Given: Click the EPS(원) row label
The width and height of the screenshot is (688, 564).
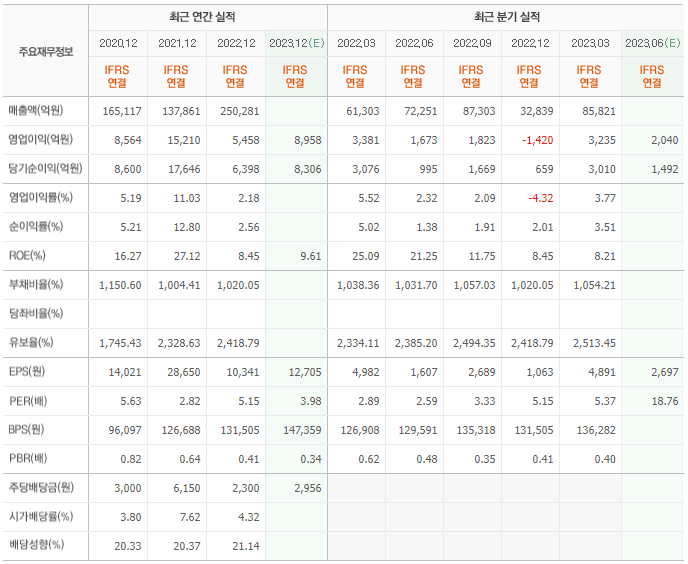Looking at the screenshot, I should 27,371.
